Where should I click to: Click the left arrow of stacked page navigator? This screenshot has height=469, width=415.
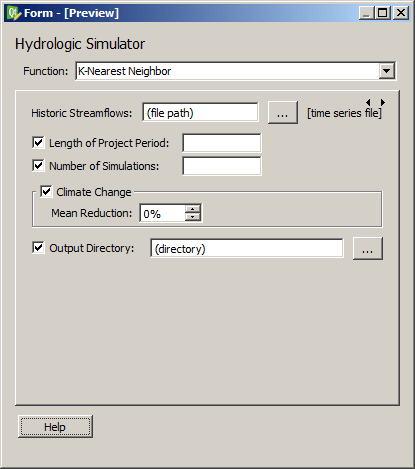click(368, 102)
